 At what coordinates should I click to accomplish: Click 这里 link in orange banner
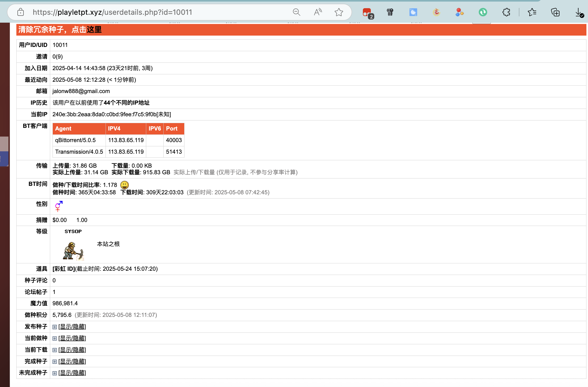click(x=94, y=30)
